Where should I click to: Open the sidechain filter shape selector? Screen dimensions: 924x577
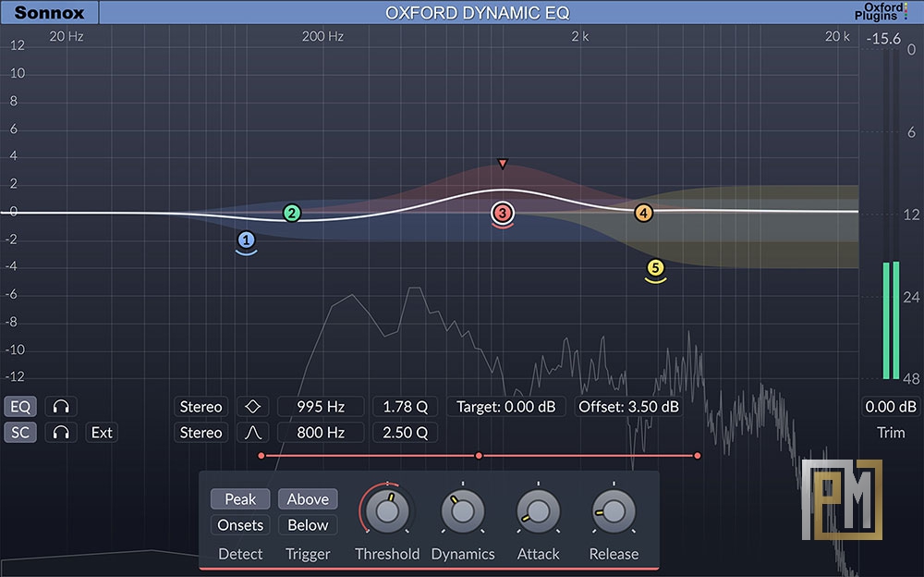pyautogui.click(x=253, y=433)
